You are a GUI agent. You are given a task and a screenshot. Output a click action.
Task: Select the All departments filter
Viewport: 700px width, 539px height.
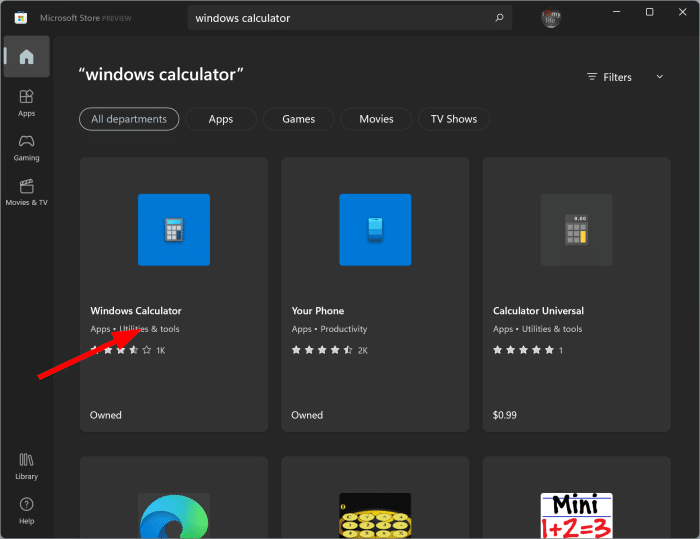pyautogui.click(x=129, y=119)
